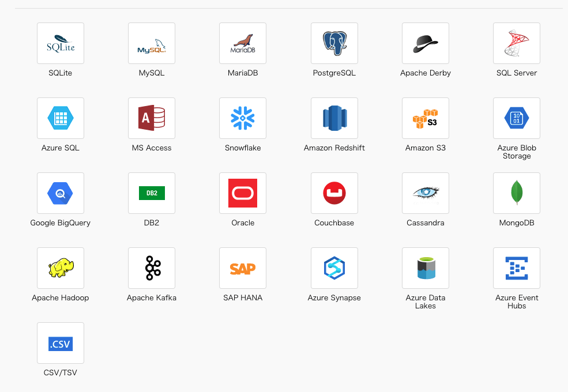568x392 pixels.
Task: Click the Azure Synapse label
Action: (x=334, y=298)
